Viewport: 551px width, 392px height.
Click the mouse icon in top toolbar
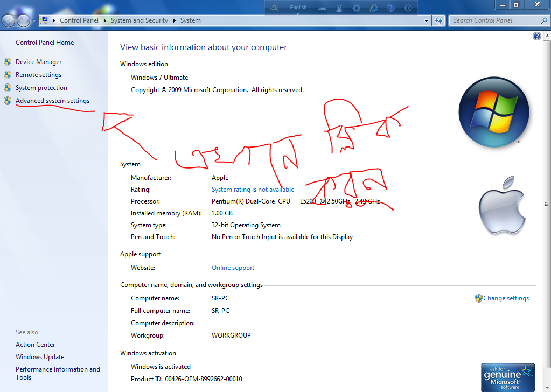click(x=339, y=8)
